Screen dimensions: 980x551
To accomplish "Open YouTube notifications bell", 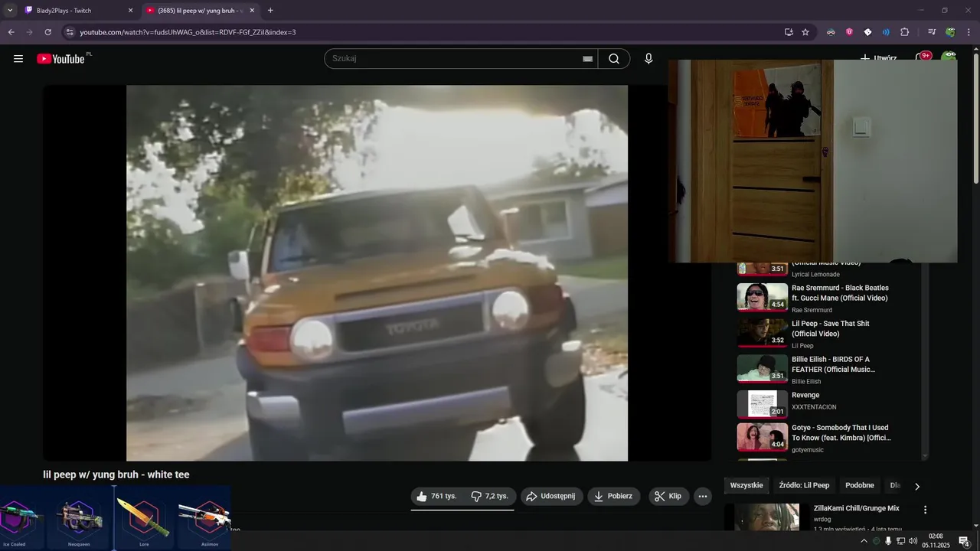I will tap(922, 57).
